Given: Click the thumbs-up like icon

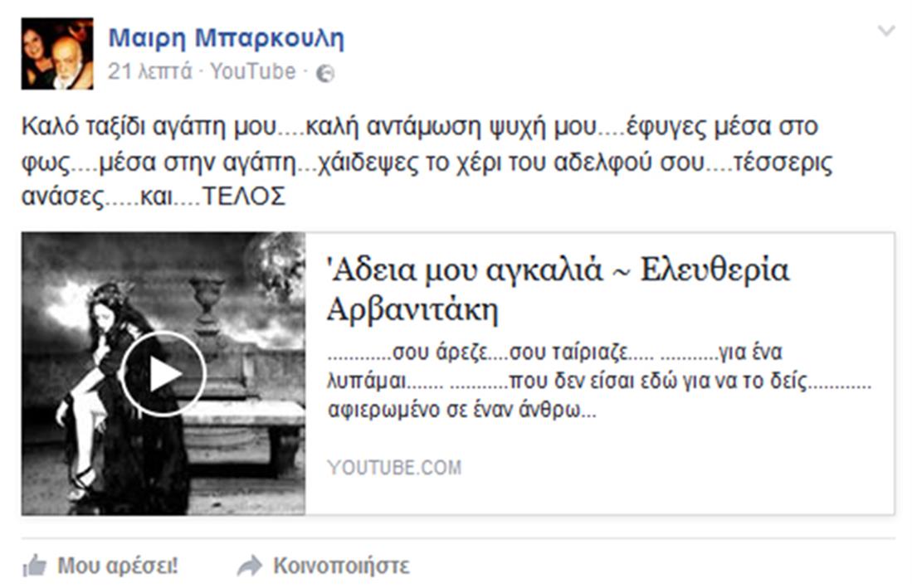Looking at the screenshot, I should (x=34, y=566).
